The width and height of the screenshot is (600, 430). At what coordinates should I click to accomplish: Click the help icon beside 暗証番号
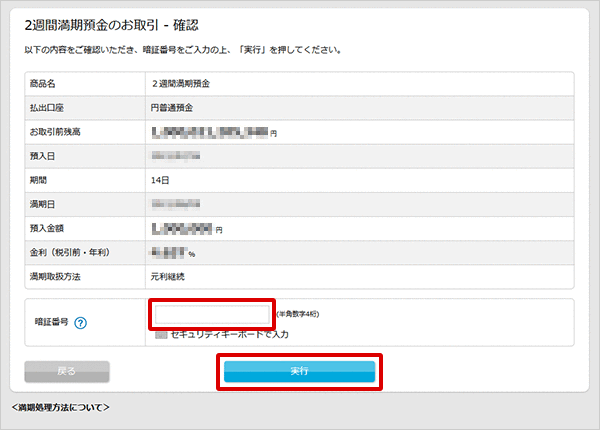click(80, 323)
